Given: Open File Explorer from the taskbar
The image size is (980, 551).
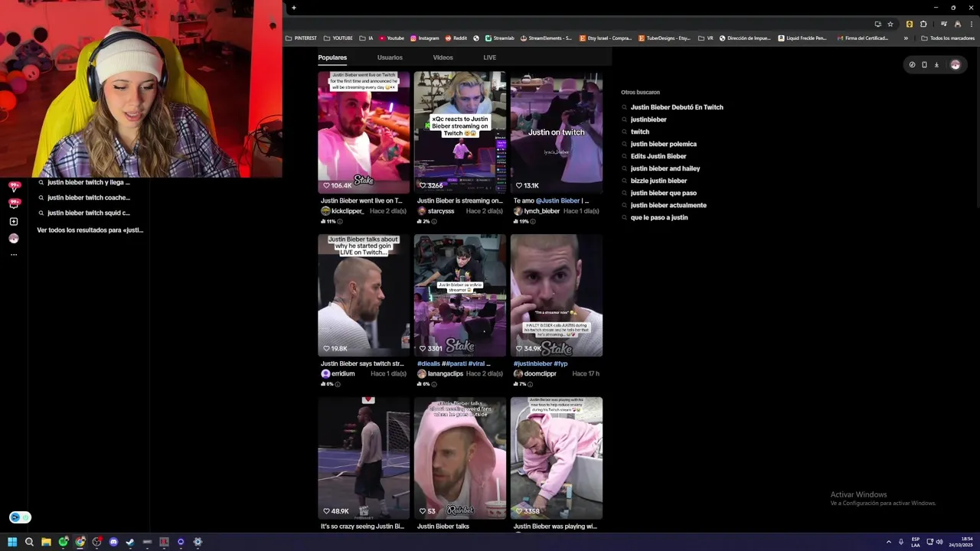Looking at the screenshot, I should [46, 542].
